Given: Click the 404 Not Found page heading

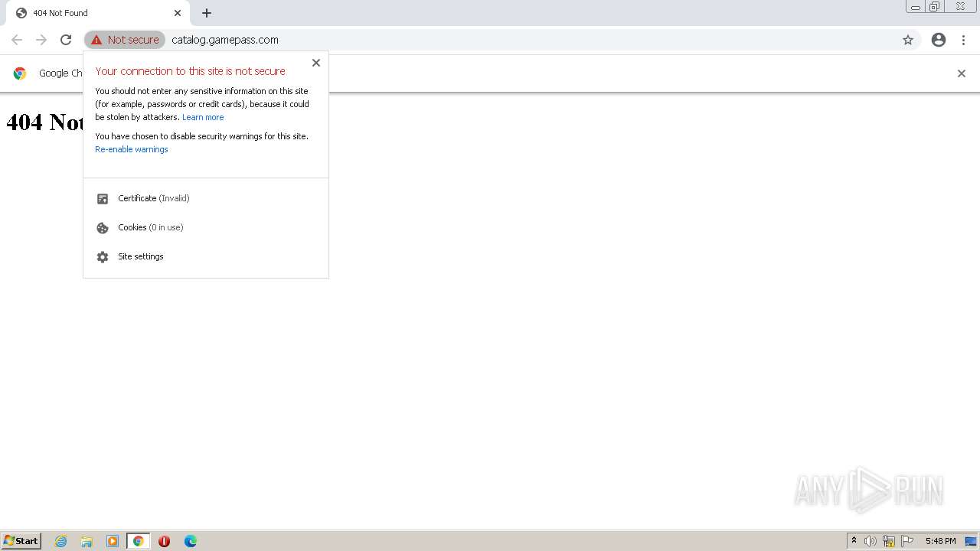Looking at the screenshot, I should pos(45,122).
